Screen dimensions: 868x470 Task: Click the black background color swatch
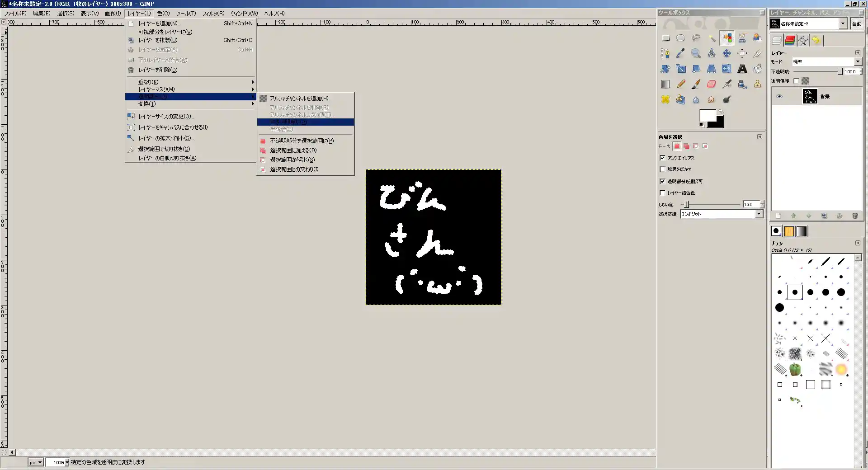pos(718,122)
